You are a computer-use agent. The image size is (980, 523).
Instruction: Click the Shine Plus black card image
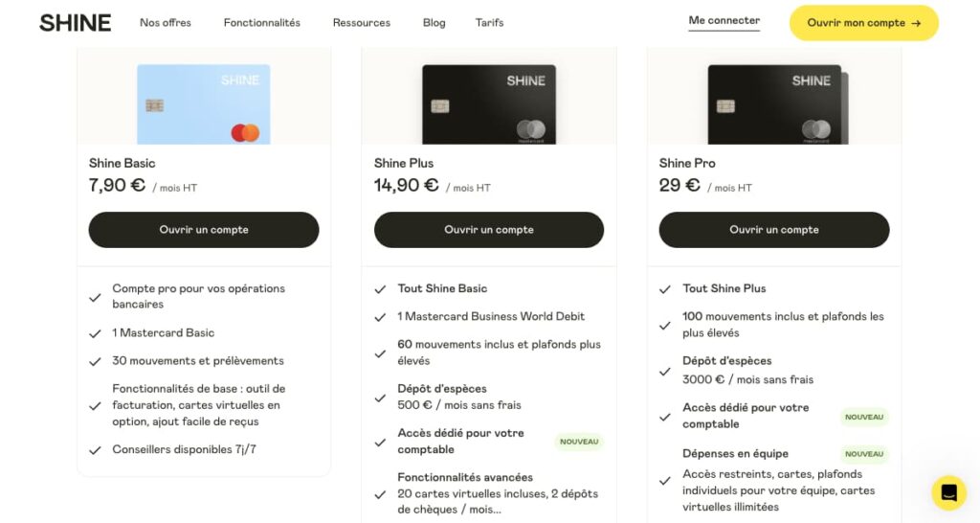489,103
